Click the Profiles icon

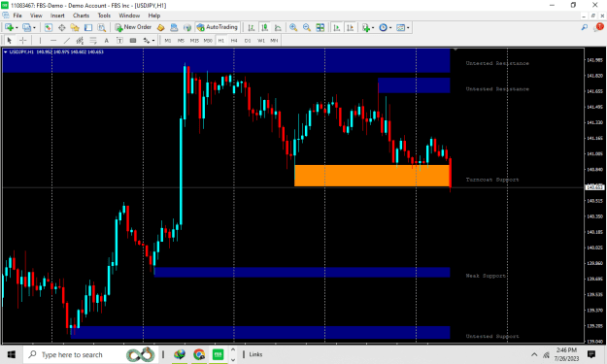click(x=26, y=27)
